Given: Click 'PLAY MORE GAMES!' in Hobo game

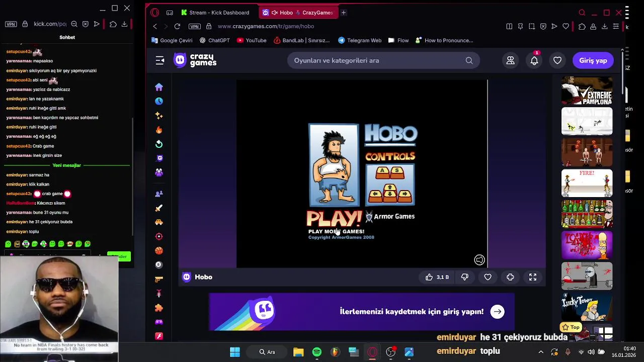Looking at the screenshot, I should [x=336, y=232].
